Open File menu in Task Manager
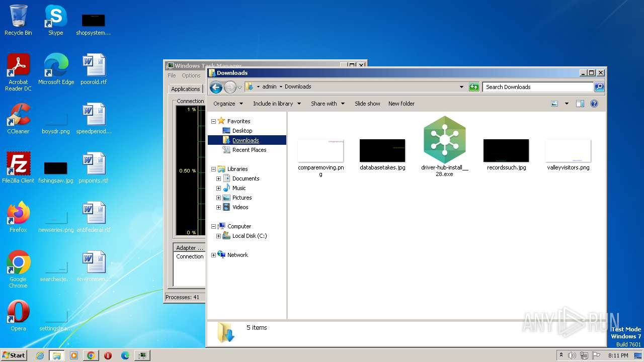 (172, 75)
